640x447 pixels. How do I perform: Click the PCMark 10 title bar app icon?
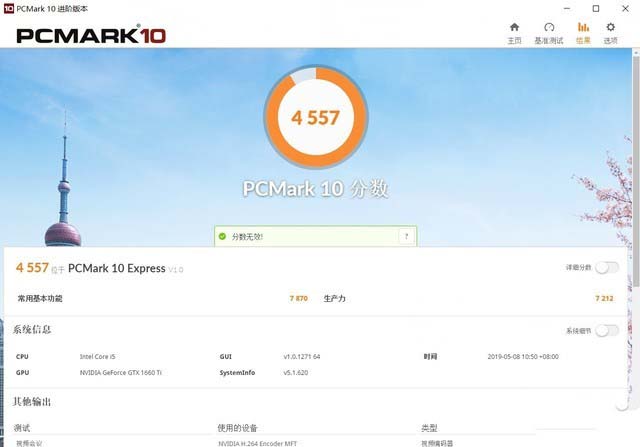[9, 9]
